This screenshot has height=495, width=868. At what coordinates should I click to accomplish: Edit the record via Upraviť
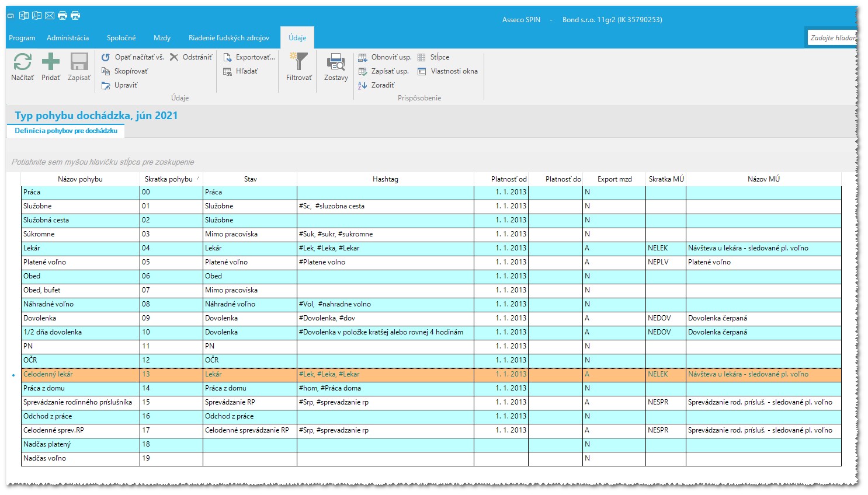[120, 85]
